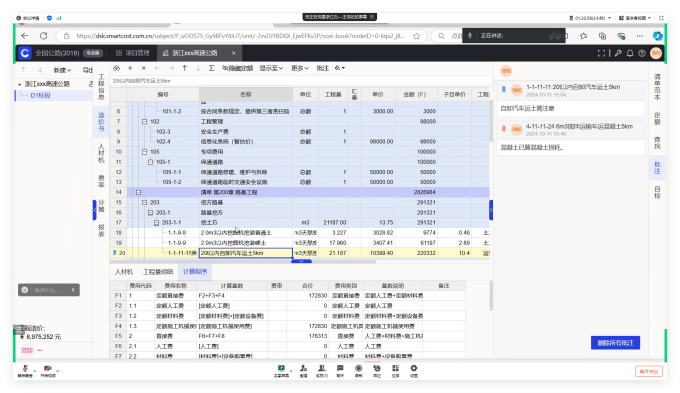Click the move-up arrow in toolbar
Image resolution: width=680 pixels, height=393 pixels.
(x=185, y=68)
